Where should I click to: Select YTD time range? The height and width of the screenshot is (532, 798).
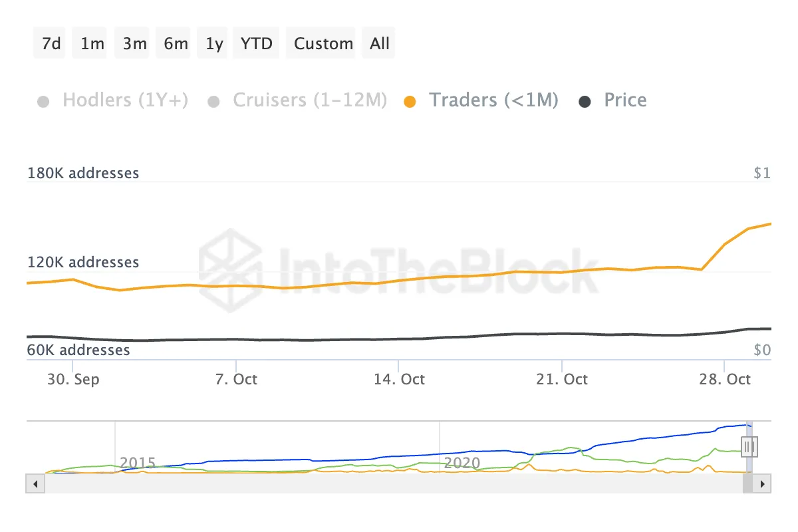coord(257,43)
